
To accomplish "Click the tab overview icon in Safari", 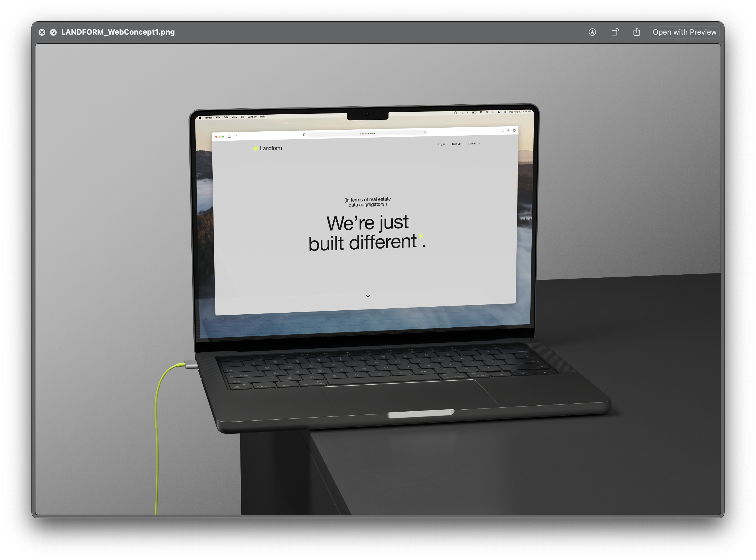I will point(514,130).
